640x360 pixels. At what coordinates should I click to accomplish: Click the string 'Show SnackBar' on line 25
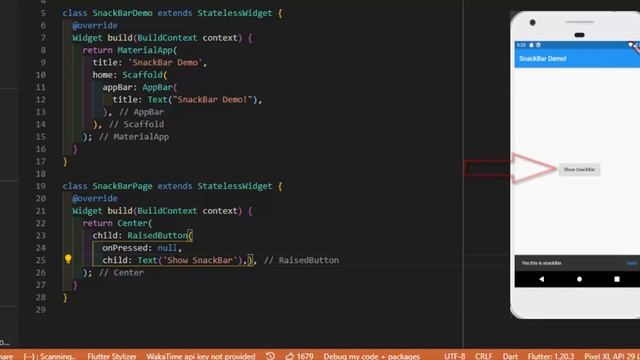pos(200,260)
